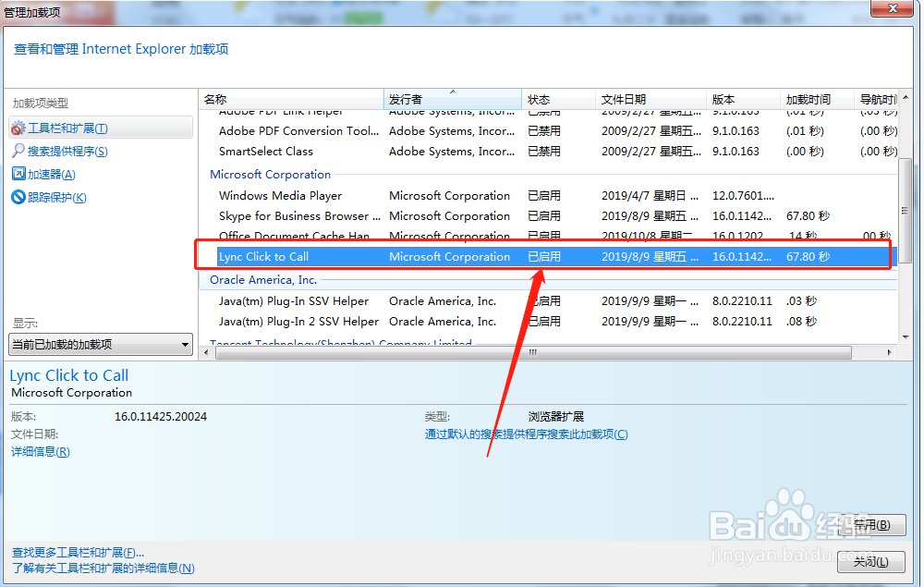Select the Accelerators icon
The height and width of the screenshot is (587, 924).
(x=18, y=174)
